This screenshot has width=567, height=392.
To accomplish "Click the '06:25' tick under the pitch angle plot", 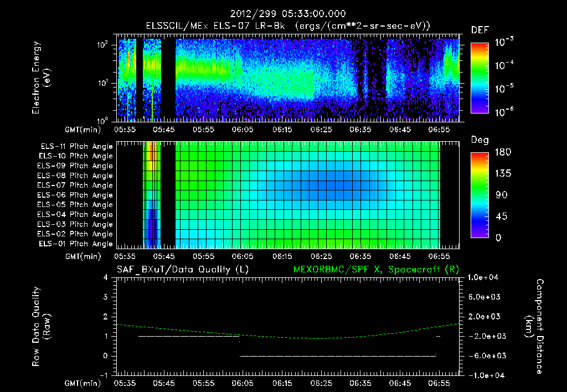I will coord(321,256).
